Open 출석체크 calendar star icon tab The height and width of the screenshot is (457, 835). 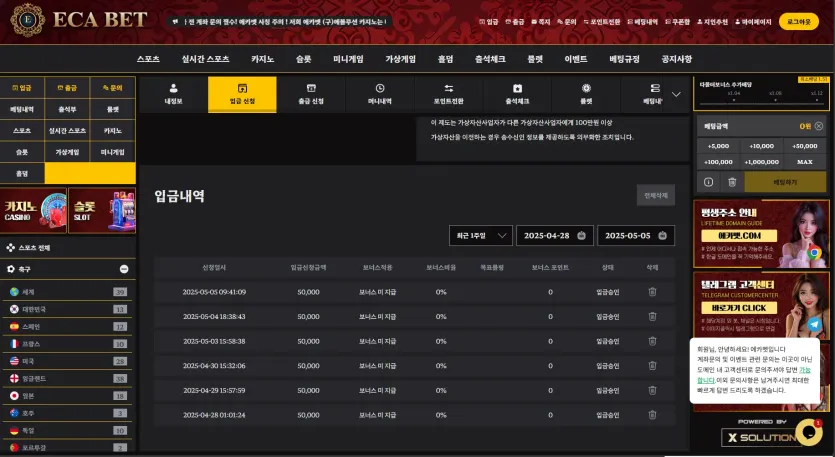coord(517,94)
